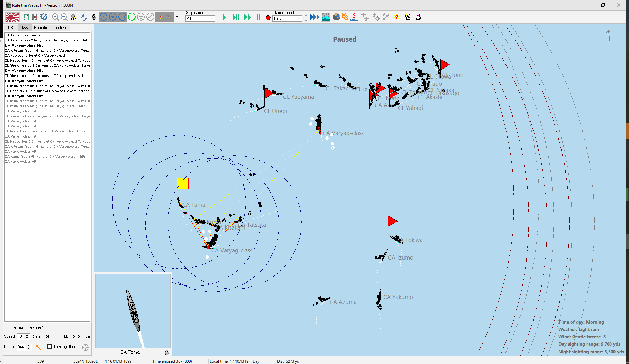Enable the Turn together checkbox
The width and height of the screenshot is (629, 364).
pyautogui.click(x=49, y=346)
